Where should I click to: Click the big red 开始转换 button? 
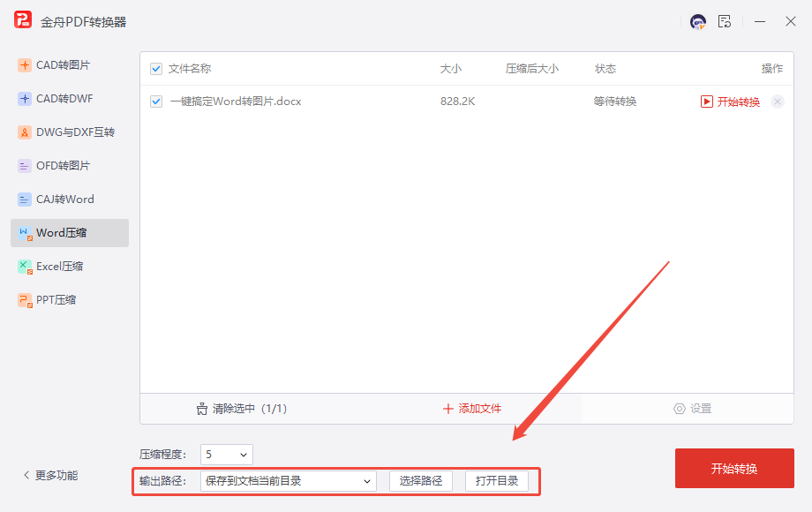[x=734, y=469]
